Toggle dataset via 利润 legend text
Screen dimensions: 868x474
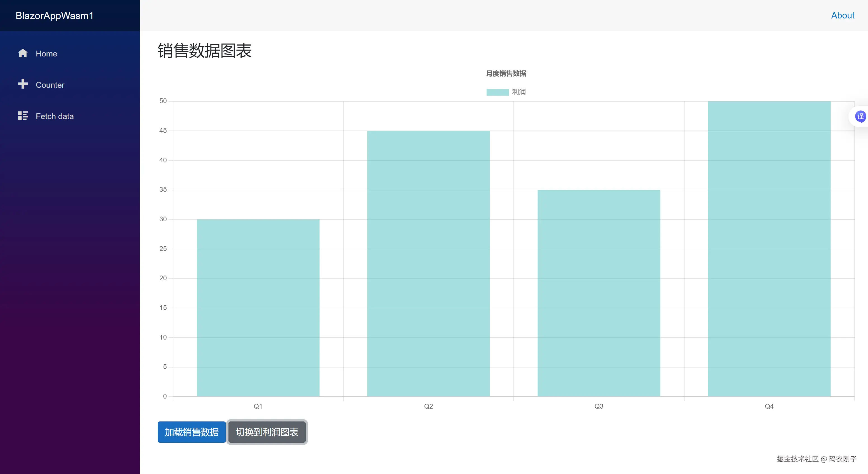coord(518,92)
